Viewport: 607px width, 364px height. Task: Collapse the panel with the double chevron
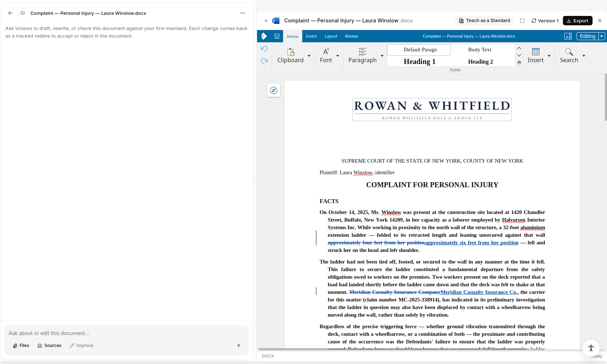266,21
